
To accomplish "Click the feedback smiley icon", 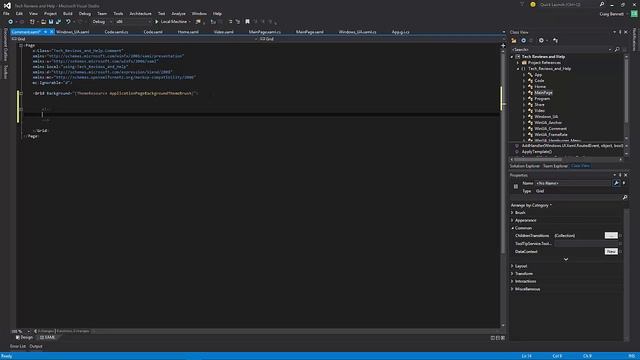I will [533, 4].
